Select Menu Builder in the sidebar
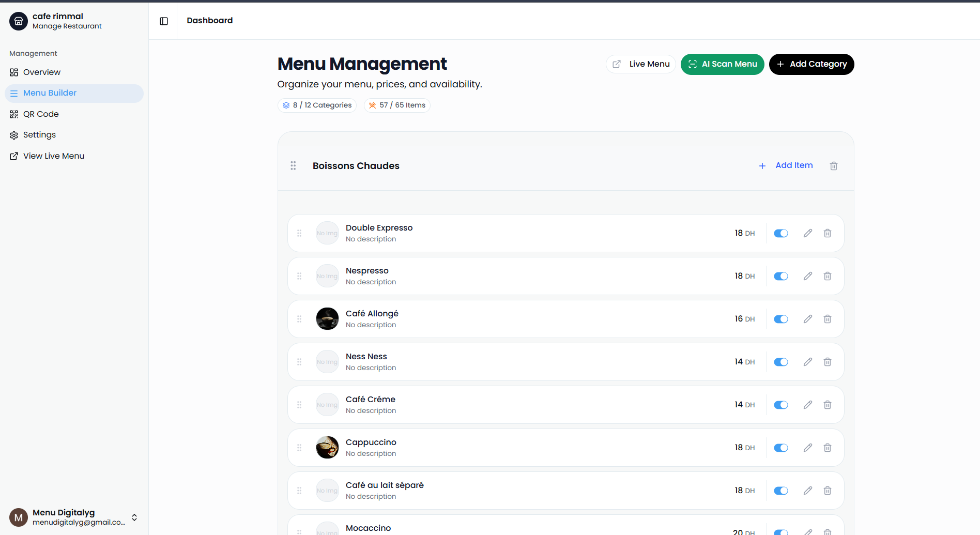This screenshot has height=535, width=980. click(74, 93)
